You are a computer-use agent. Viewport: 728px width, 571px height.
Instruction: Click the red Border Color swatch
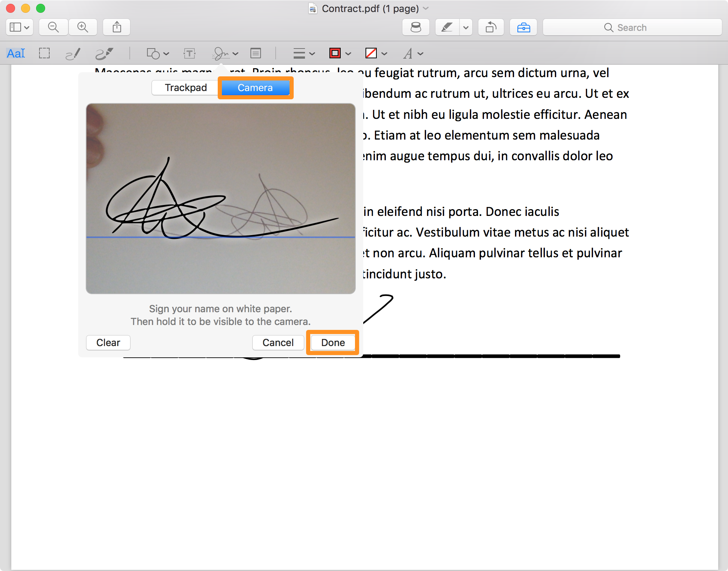pos(335,53)
